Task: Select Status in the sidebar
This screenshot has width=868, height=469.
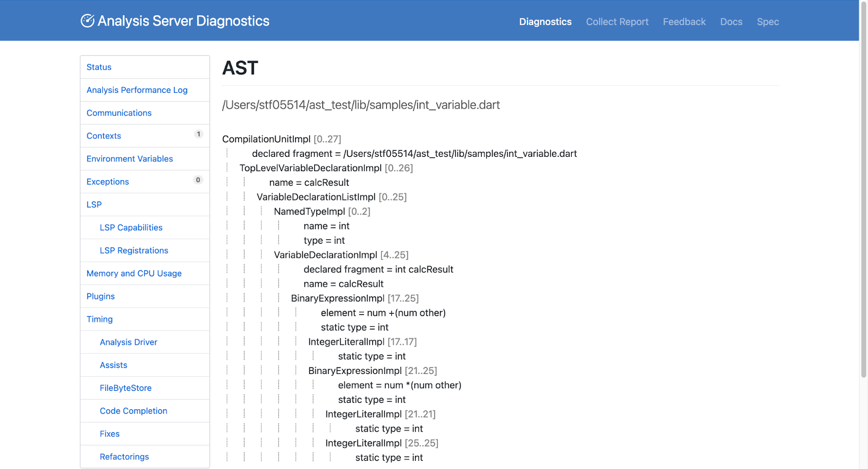Action: click(x=99, y=67)
